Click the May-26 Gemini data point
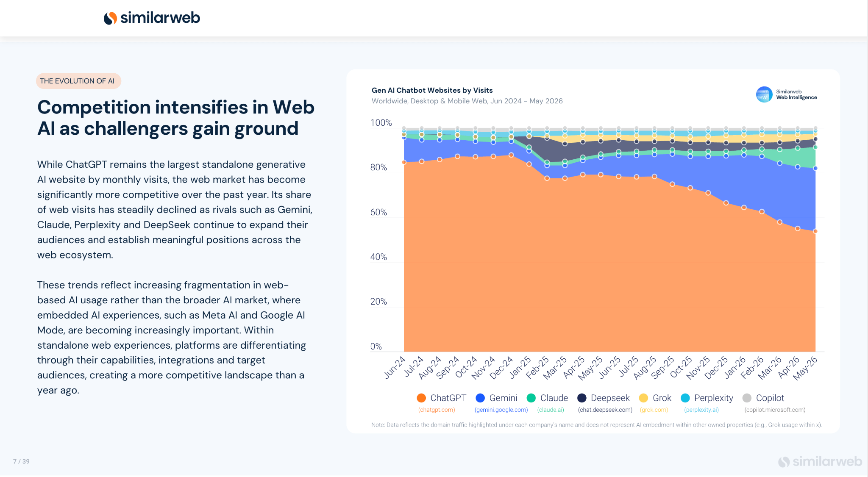Image resolution: width=868 pixels, height=477 pixels. pos(815,168)
